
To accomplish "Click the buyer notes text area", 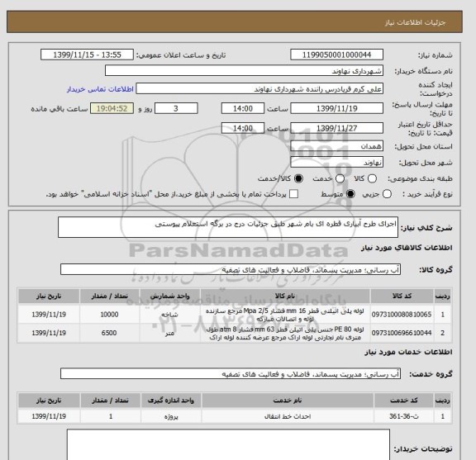I will point(228,445).
